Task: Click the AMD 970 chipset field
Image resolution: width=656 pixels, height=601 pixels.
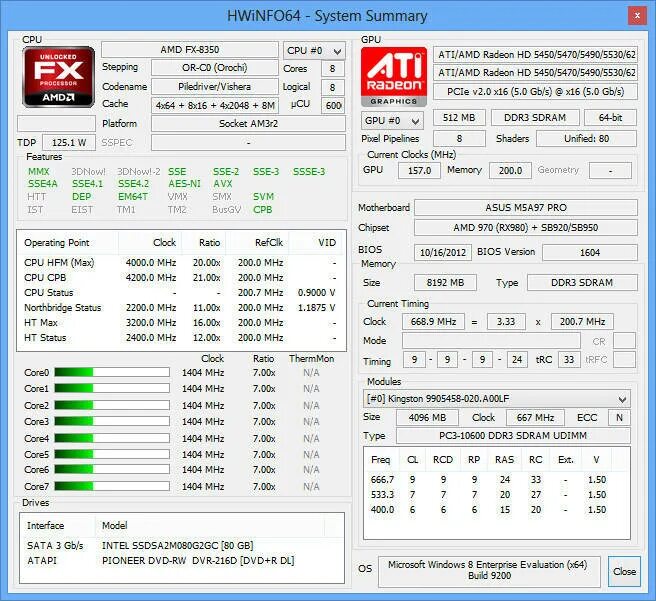Action: [526, 228]
